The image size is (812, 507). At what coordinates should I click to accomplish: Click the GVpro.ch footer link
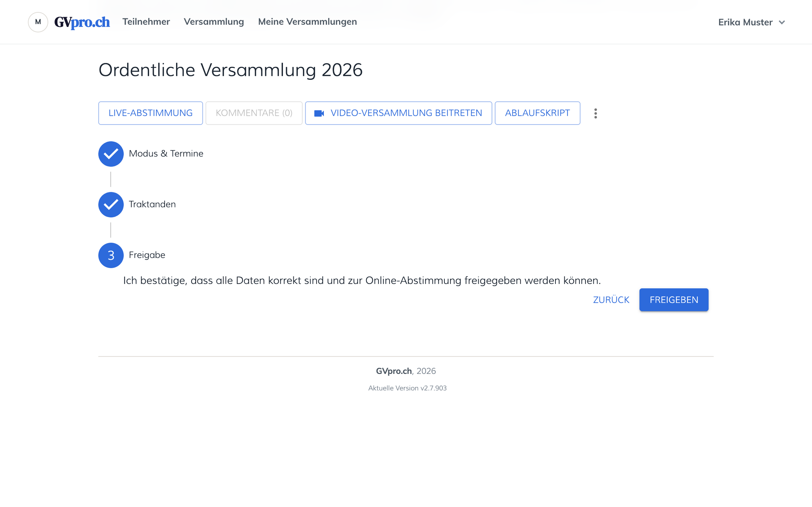coord(394,371)
